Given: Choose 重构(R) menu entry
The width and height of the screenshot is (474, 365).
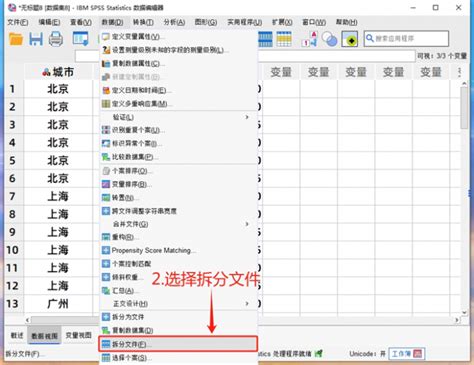Looking at the screenshot, I should click(x=179, y=237).
